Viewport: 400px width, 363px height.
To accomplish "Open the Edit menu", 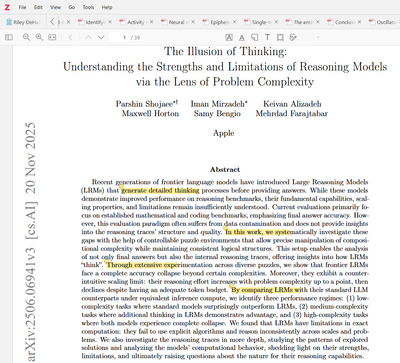I will click(38, 7).
